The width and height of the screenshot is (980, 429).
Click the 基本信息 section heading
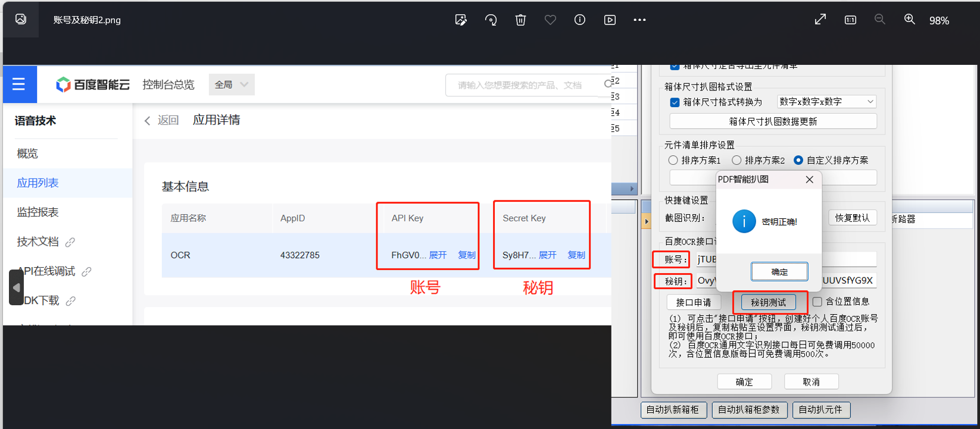[185, 186]
